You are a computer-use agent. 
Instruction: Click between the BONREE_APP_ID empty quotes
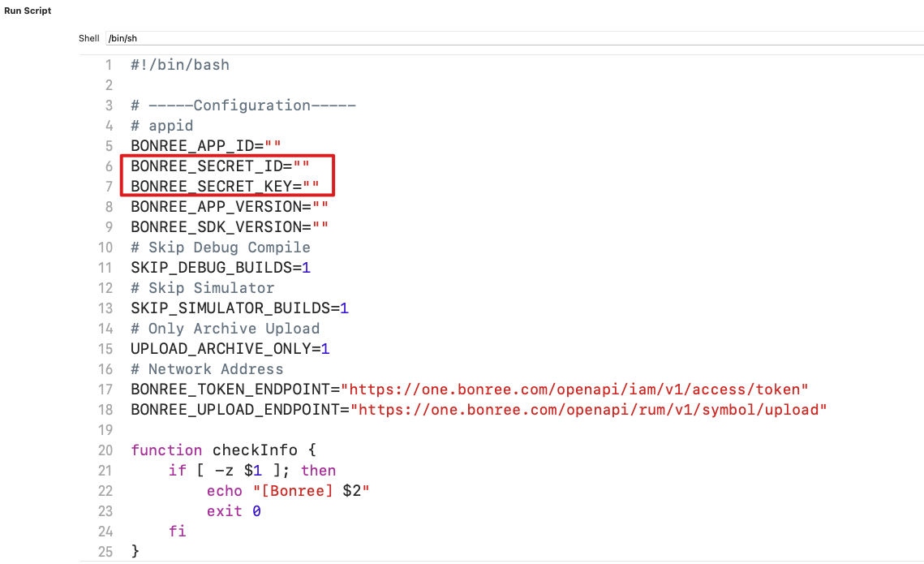pos(272,146)
